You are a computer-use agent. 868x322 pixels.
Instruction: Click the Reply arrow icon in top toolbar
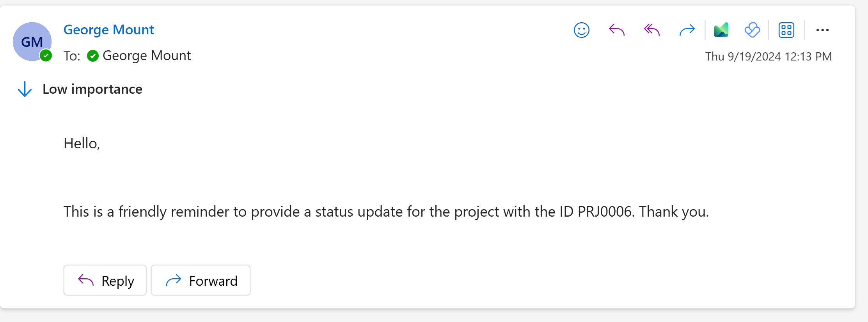coord(617,30)
